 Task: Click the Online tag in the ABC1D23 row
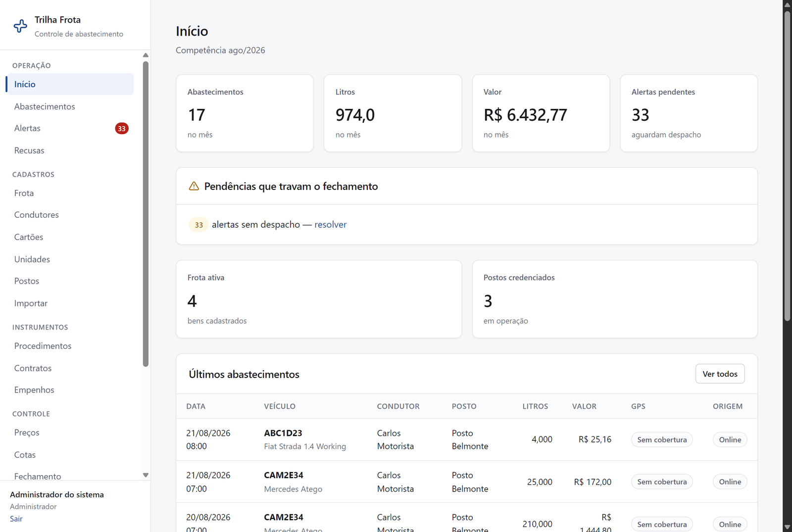[x=730, y=439]
